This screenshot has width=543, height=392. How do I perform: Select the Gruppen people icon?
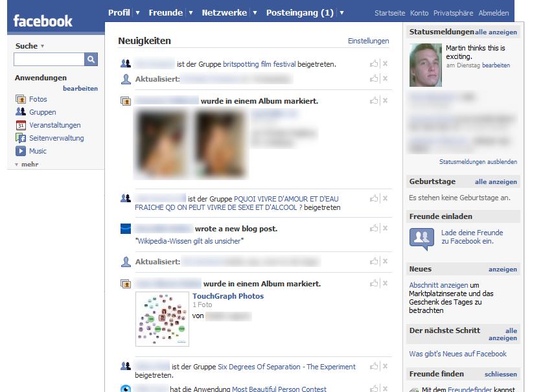(21, 112)
